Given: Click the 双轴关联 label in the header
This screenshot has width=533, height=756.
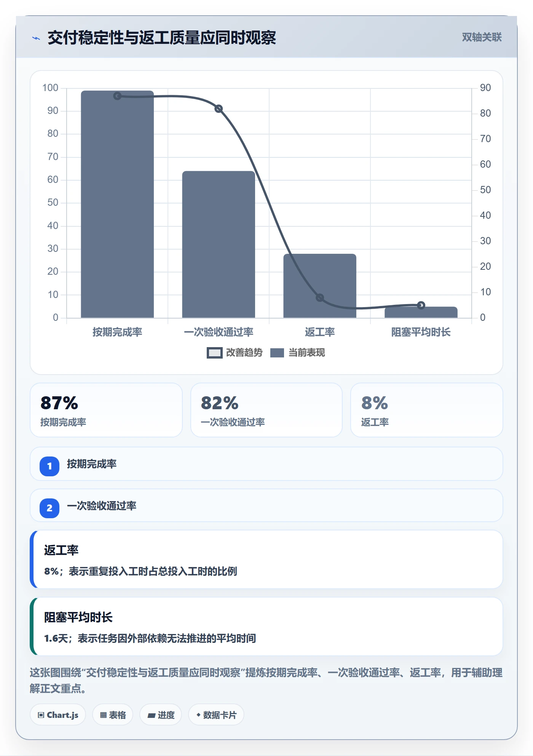Looking at the screenshot, I should click(x=482, y=37).
